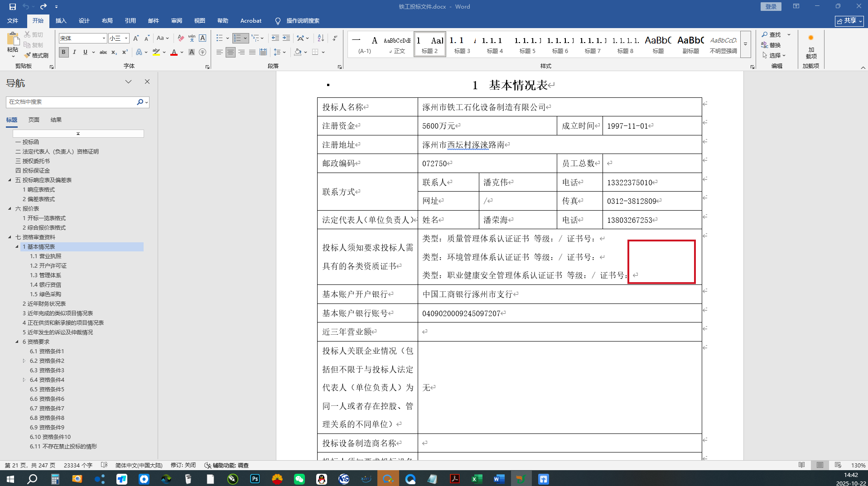Screen dimensions: 868x486
Task: Expand the 6.2 资格条件2 heading
Action: (24, 361)
